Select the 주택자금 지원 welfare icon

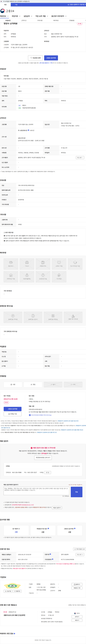[11, 277]
